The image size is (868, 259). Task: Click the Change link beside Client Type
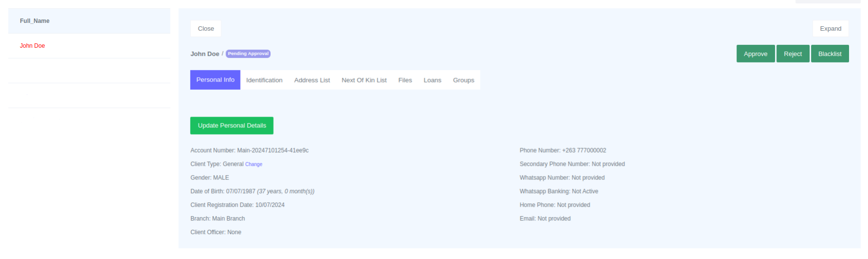[254, 164]
